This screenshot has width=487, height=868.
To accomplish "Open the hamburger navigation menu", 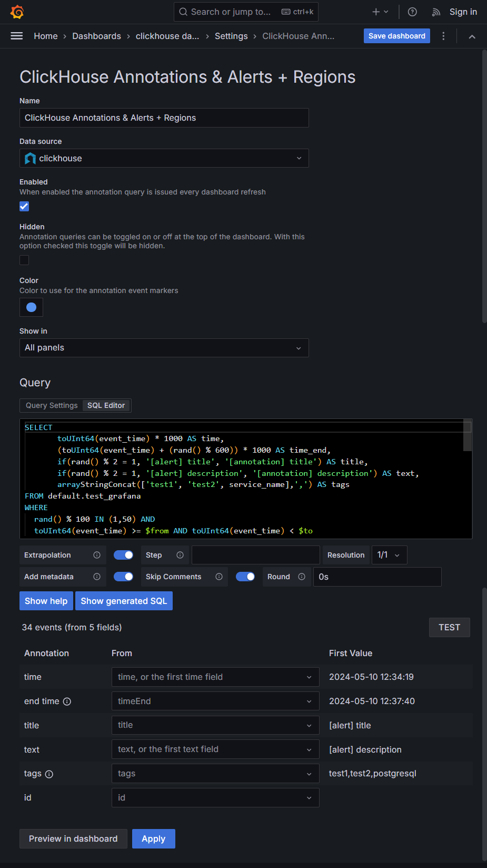I will (17, 36).
